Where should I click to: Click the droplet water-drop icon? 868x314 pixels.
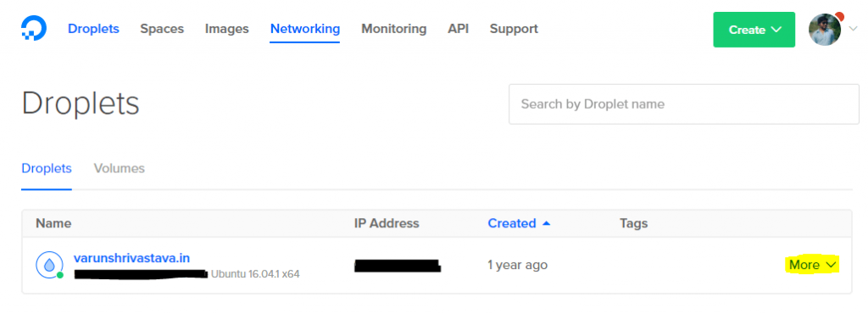coord(49,265)
